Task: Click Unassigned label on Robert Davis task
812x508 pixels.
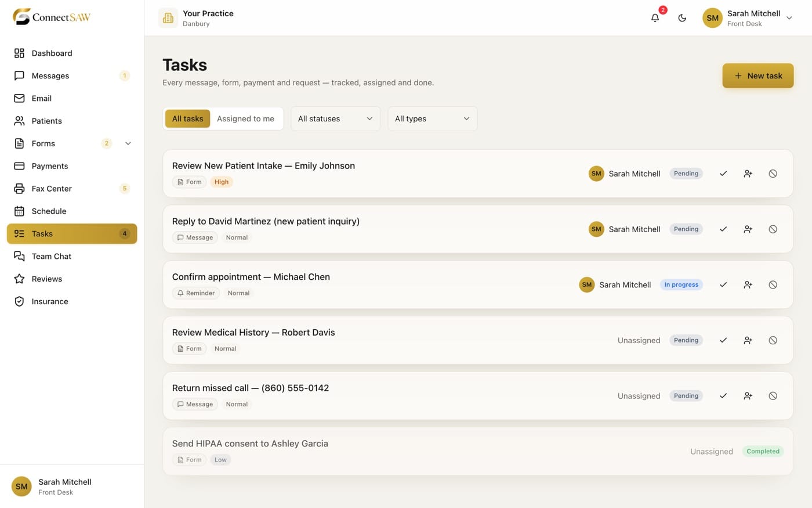Action: (639, 340)
